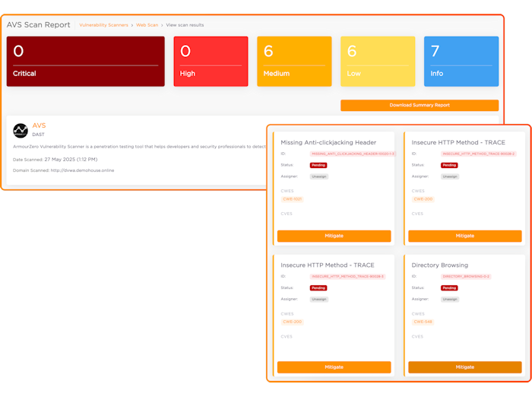Screen dimensions: 532x400
Task: Click the DIRECTORY_BROWSING-0-2 ID badge
Action: point(466,276)
